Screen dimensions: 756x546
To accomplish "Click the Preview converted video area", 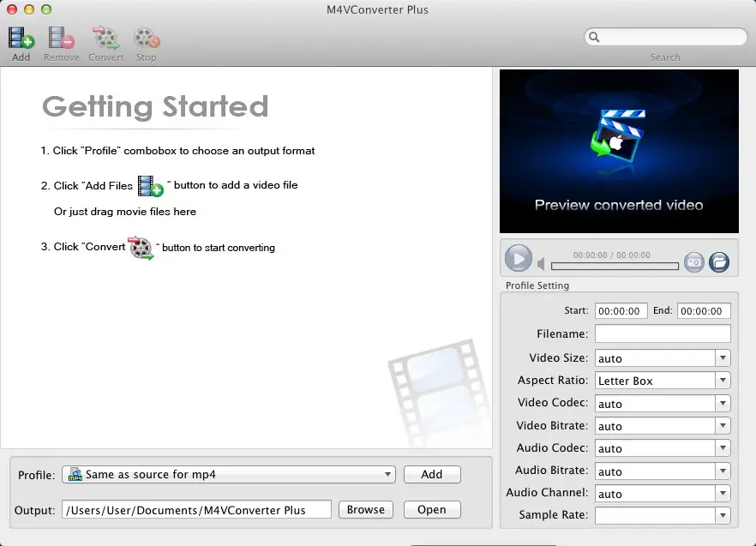I will click(x=619, y=151).
